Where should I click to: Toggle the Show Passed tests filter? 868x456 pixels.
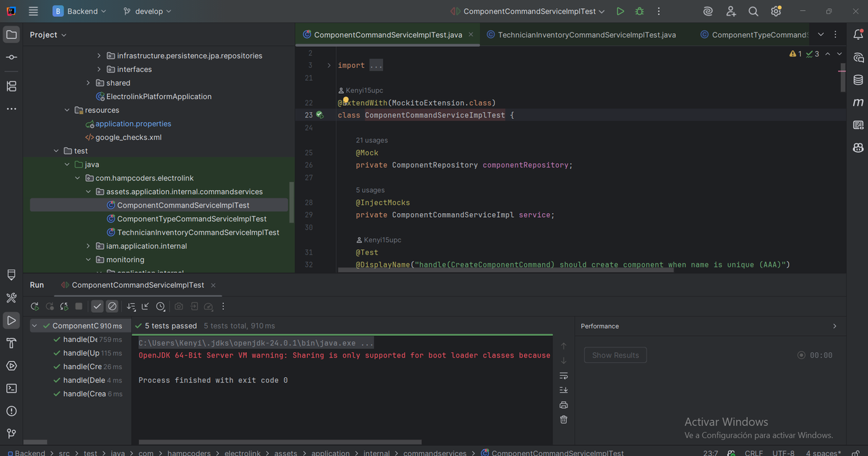tap(98, 307)
